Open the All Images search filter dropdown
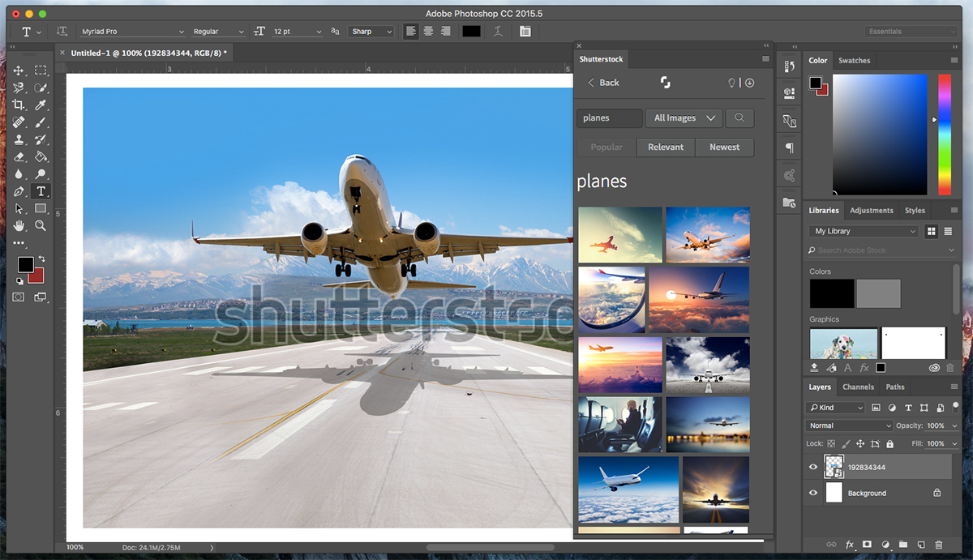Viewport: 973px width, 560px height. pos(684,118)
